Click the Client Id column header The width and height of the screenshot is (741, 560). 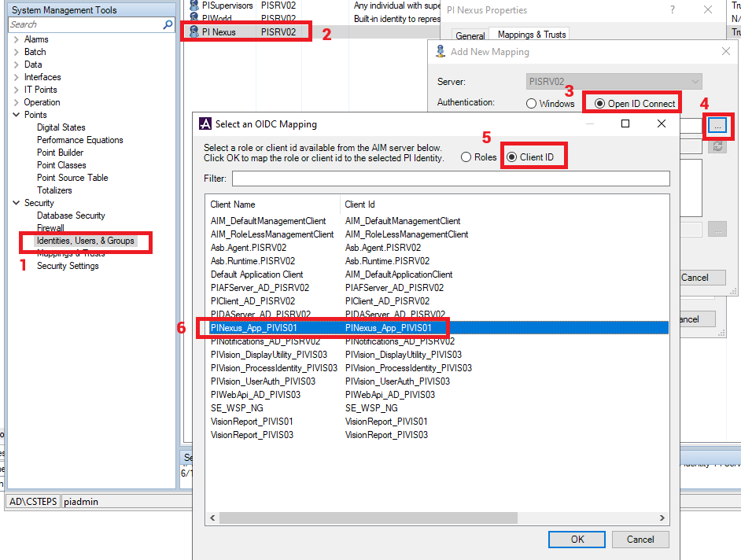[x=359, y=204]
